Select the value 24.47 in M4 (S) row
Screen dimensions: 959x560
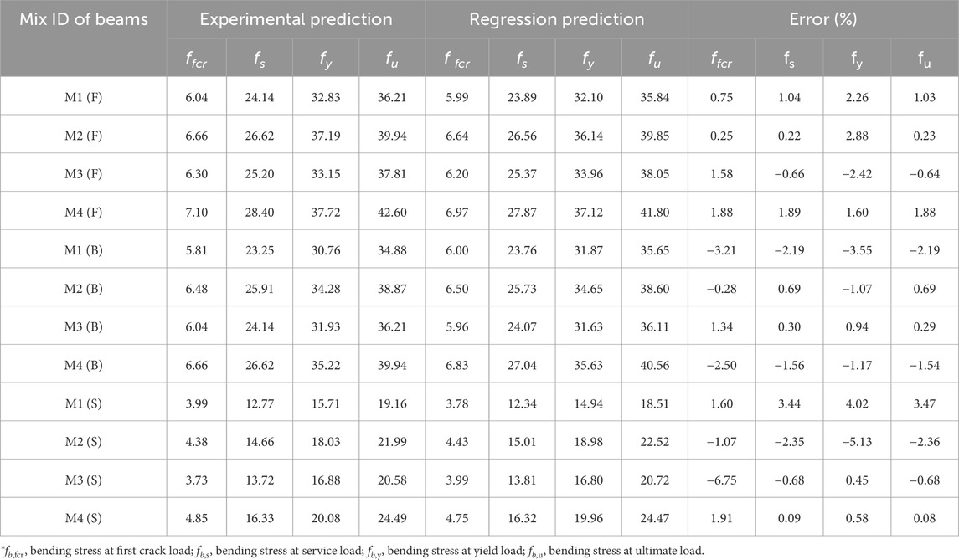[654, 518]
